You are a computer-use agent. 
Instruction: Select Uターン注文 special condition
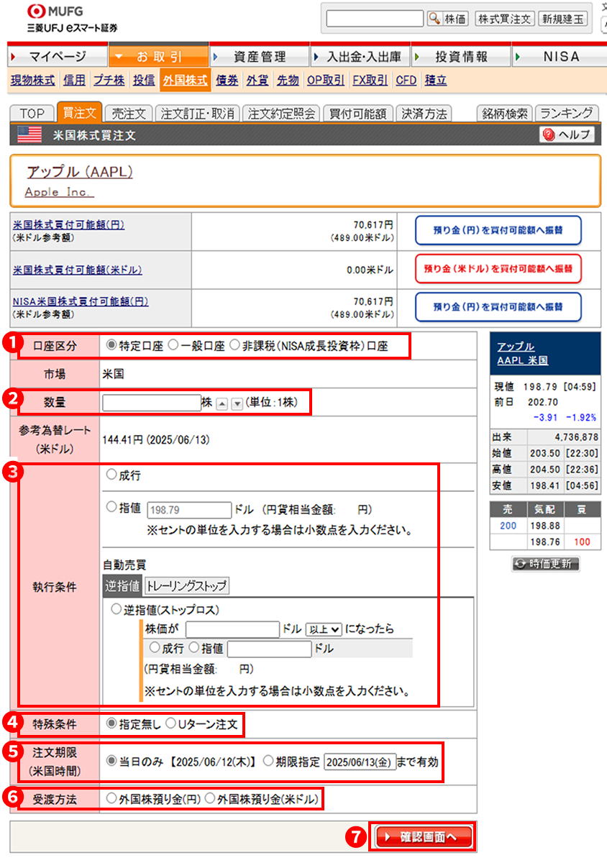[x=171, y=723]
